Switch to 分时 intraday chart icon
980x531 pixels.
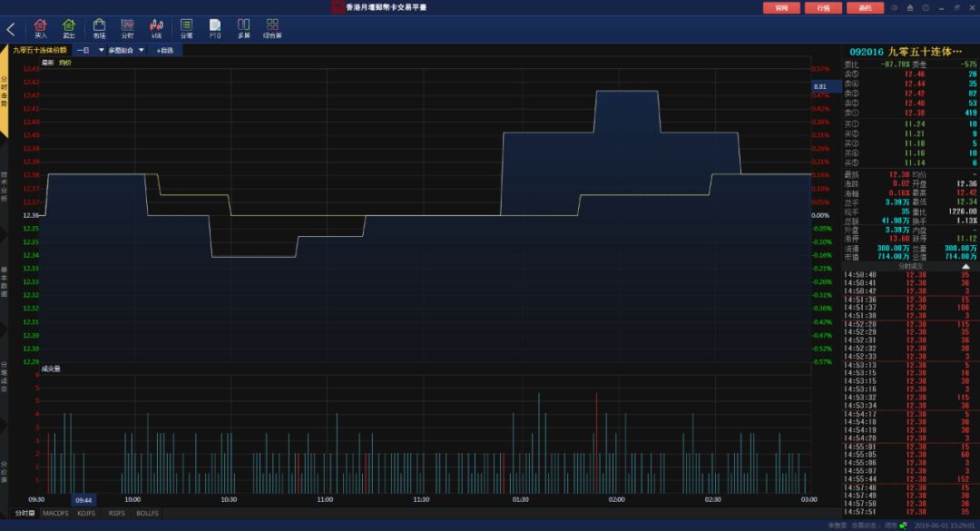coord(128,29)
